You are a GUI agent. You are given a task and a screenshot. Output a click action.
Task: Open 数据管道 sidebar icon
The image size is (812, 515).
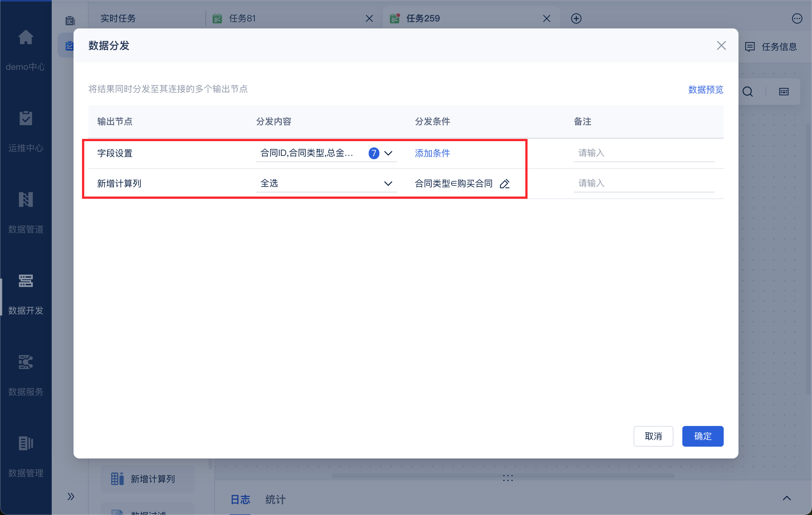click(25, 200)
